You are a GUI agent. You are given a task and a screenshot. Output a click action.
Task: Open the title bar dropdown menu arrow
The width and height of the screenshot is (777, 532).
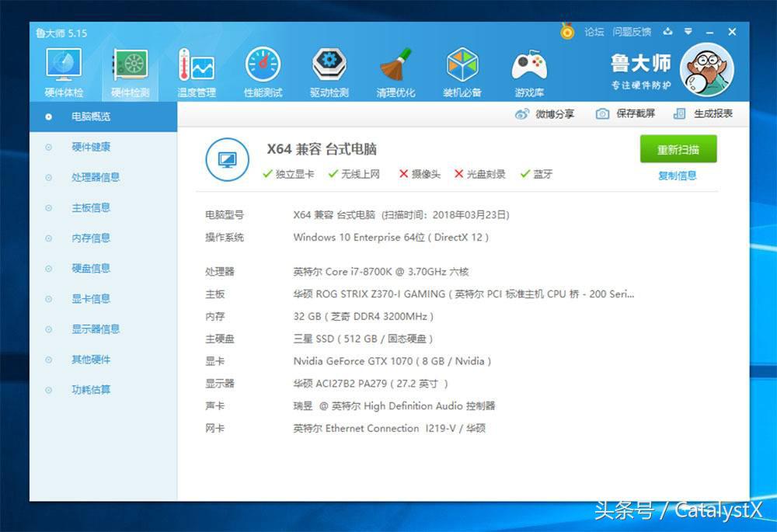coord(688,32)
